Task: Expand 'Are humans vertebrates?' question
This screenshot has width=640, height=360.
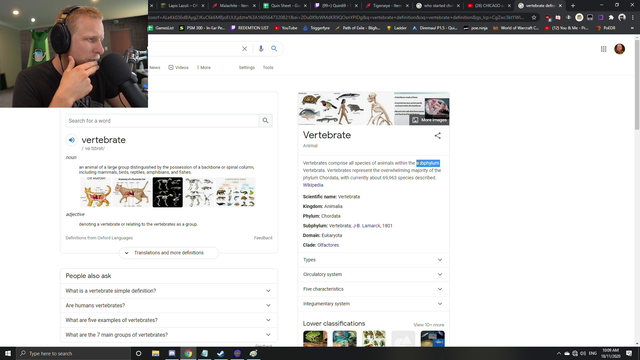Action: [x=169, y=306]
